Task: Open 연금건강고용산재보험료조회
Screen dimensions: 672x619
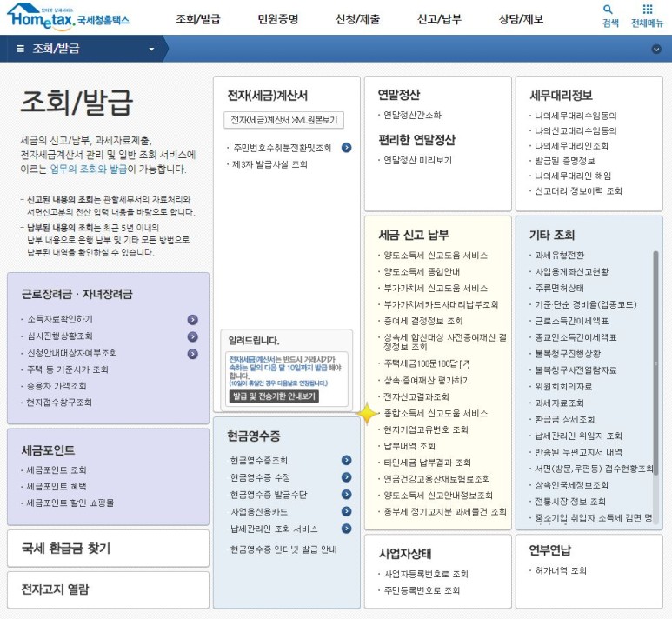Action: click(436, 479)
